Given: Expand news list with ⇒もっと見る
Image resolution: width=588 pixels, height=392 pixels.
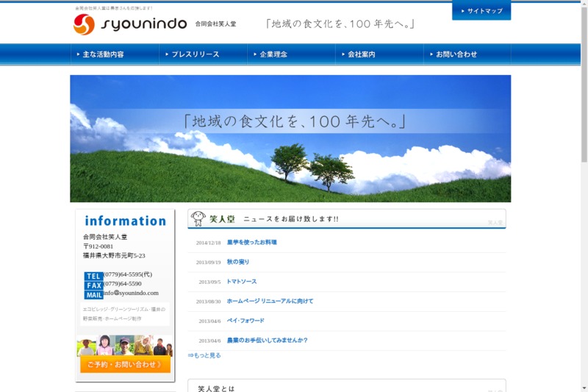Looking at the screenshot, I should [204, 355].
